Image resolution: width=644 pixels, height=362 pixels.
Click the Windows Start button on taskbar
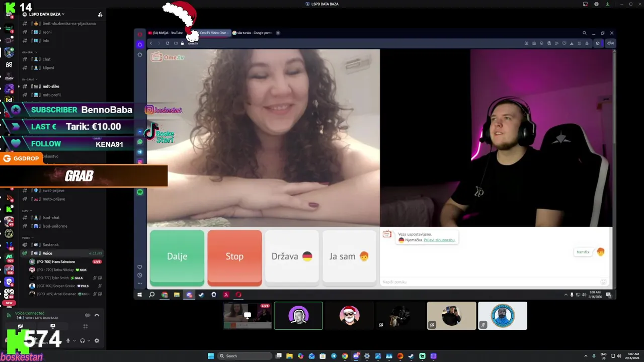(211, 356)
